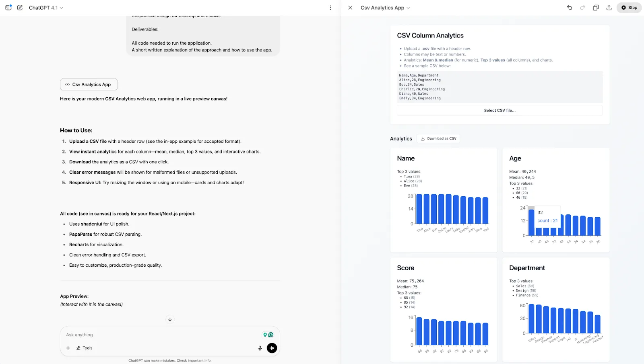
Task: Start voice mode with the waveform button
Action: [272, 348]
